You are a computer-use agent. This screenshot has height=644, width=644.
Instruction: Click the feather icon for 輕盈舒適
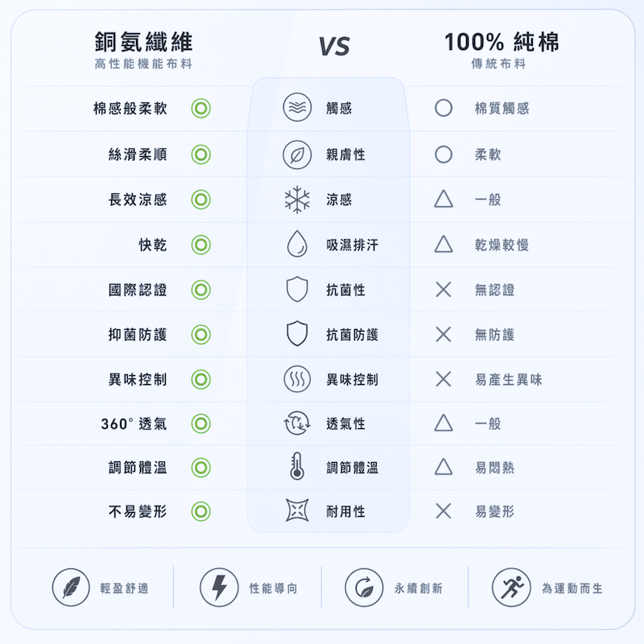[71, 588]
